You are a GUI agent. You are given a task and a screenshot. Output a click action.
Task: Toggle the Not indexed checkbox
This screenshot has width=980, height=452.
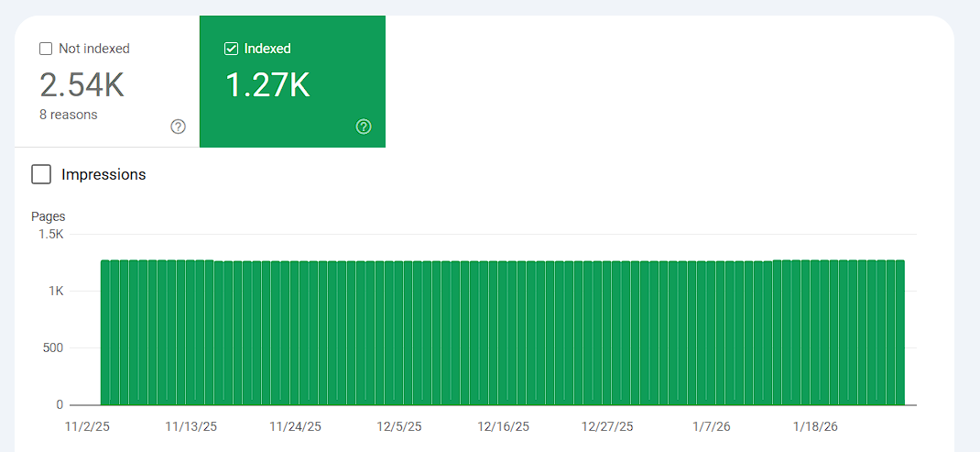click(x=46, y=49)
